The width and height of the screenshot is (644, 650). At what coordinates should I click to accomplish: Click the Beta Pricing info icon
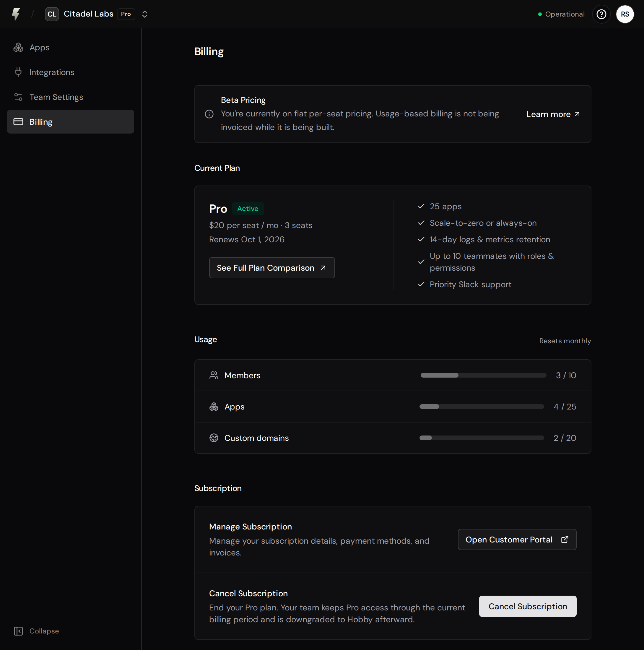click(x=209, y=114)
